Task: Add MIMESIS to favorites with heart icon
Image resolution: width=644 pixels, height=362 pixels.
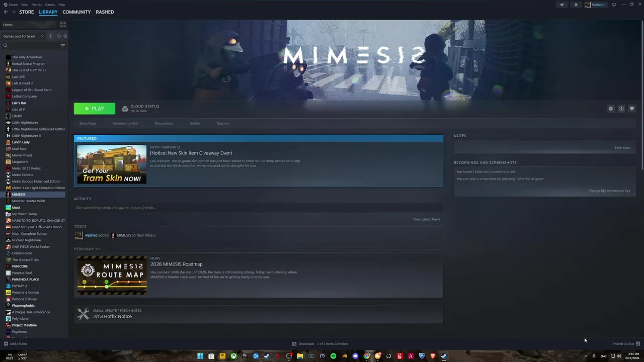Action: (x=632, y=109)
